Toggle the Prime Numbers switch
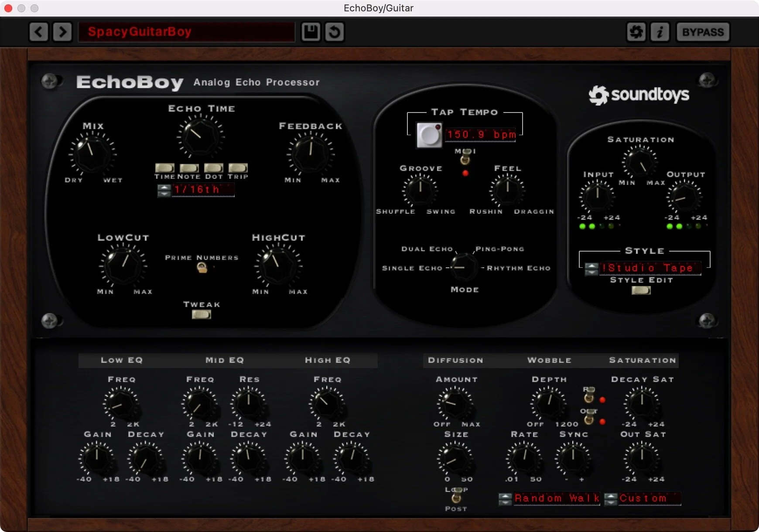The width and height of the screenshot is (759, 532). (x=202, y=268)
